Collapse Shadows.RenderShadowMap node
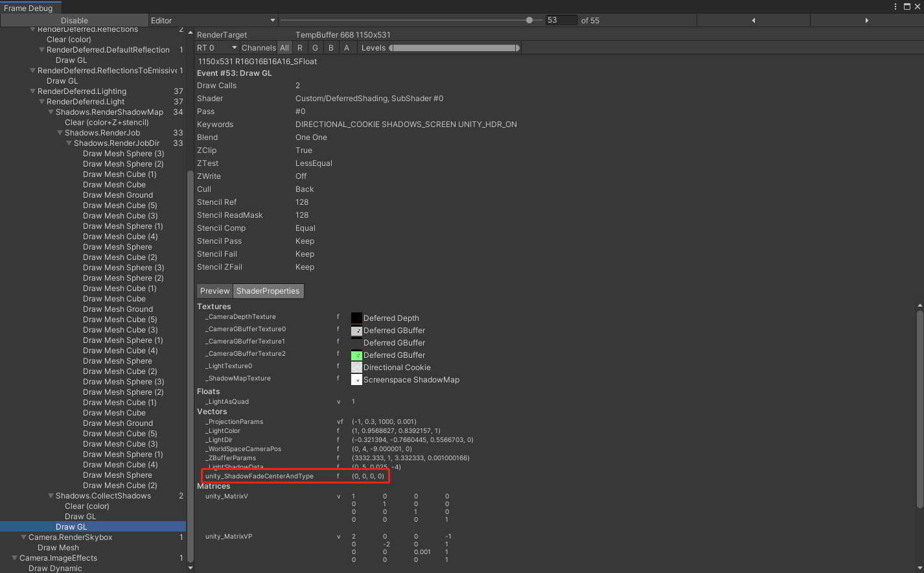The image size is (924, 573). pyautogui.click(x=51, y=112)
